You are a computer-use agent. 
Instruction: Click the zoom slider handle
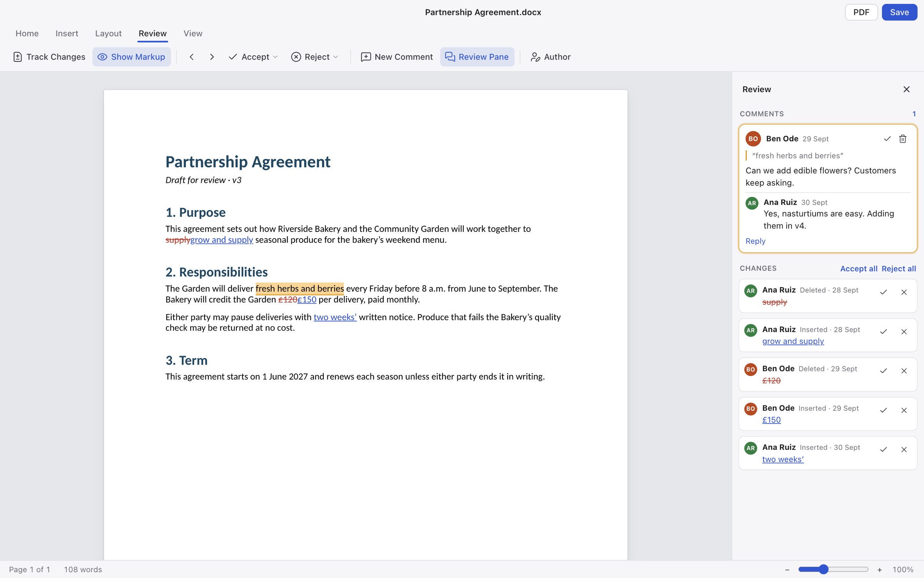[823, 570]
